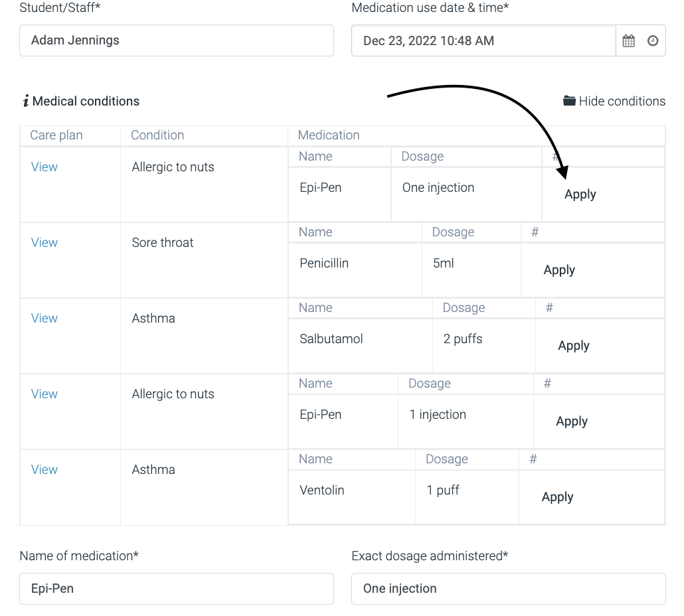Hide the medical conditions table
This screenshot has width=684, height=616.
click(622, 101)
